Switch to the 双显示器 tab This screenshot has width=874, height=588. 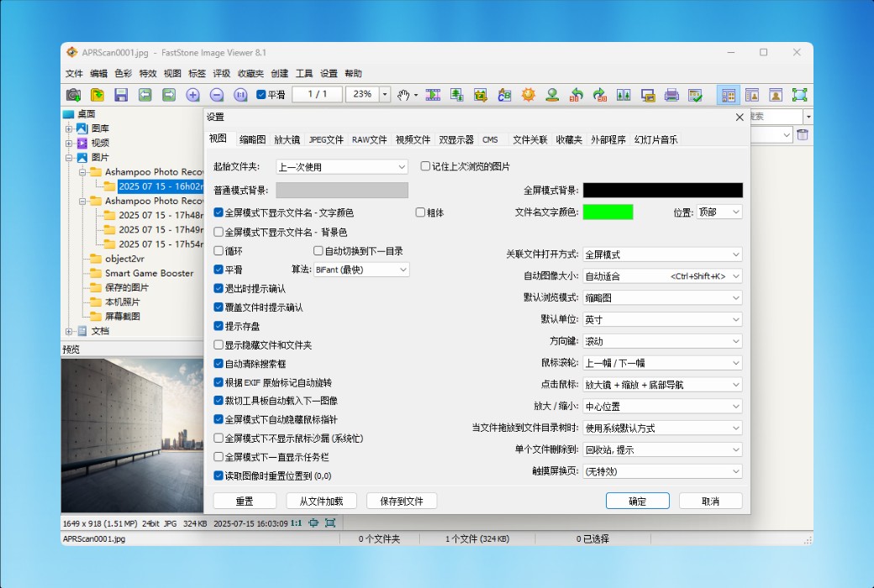(x=456, y=139)
